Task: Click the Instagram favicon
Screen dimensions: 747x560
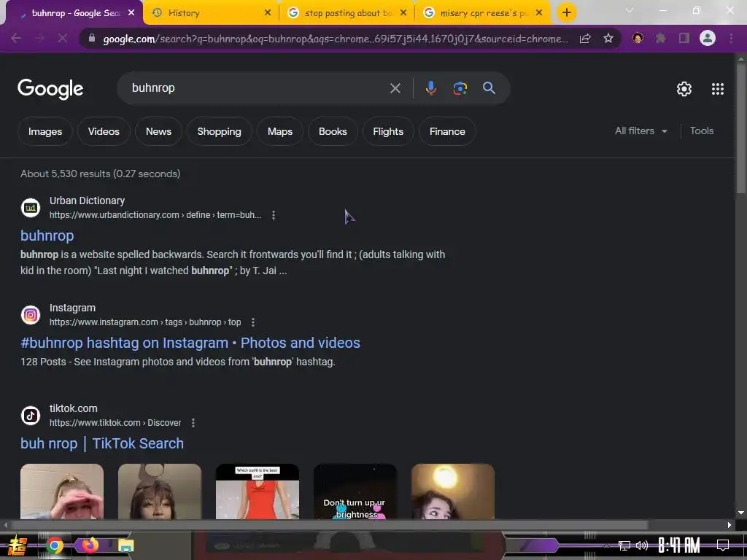Action: tap(31, 315)
